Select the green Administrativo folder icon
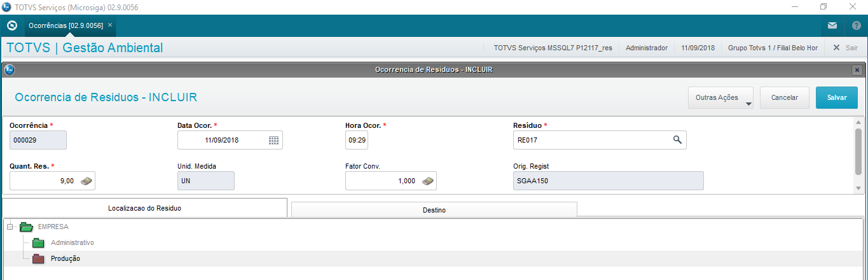The height and width of the screenshot is (280, 868). (38, 242)
